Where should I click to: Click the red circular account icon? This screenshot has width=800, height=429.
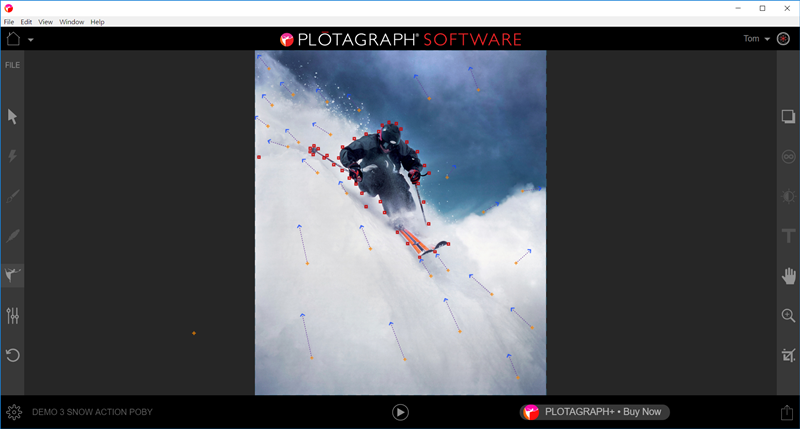tap(783, 39)
